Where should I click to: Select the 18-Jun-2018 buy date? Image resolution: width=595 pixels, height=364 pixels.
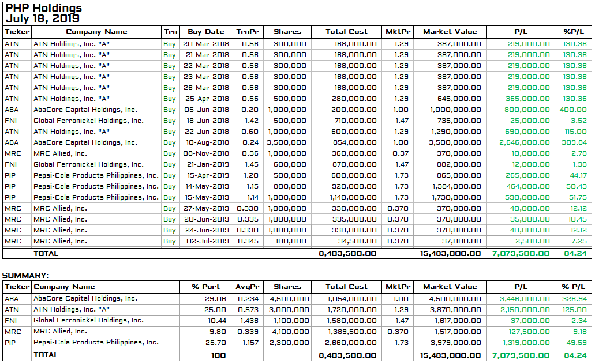tap(208, 121)
